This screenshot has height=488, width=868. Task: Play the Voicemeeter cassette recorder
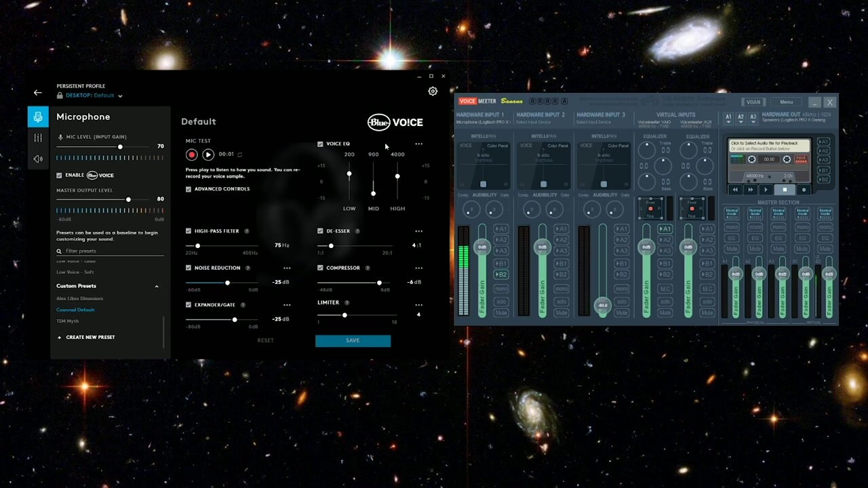click(766, 190)
